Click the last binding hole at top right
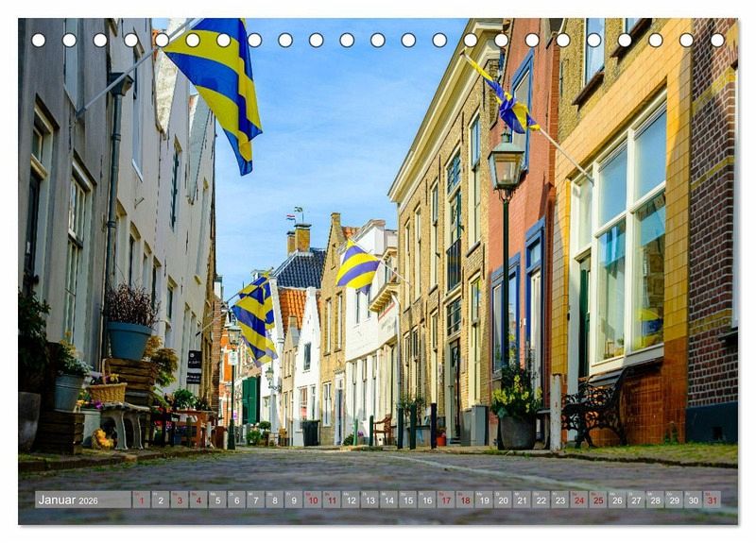Screen dimensions: 756x543 (x=717, y=40)
